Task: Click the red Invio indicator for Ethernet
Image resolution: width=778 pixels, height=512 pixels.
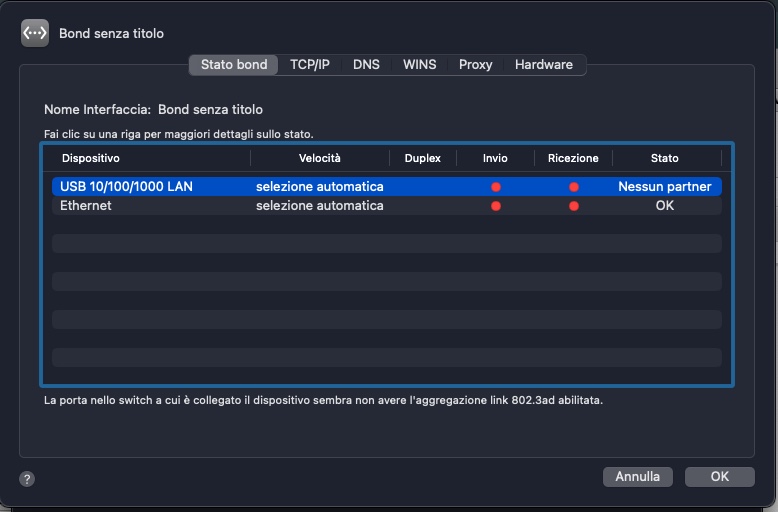Action: click(x=495, y=206)
